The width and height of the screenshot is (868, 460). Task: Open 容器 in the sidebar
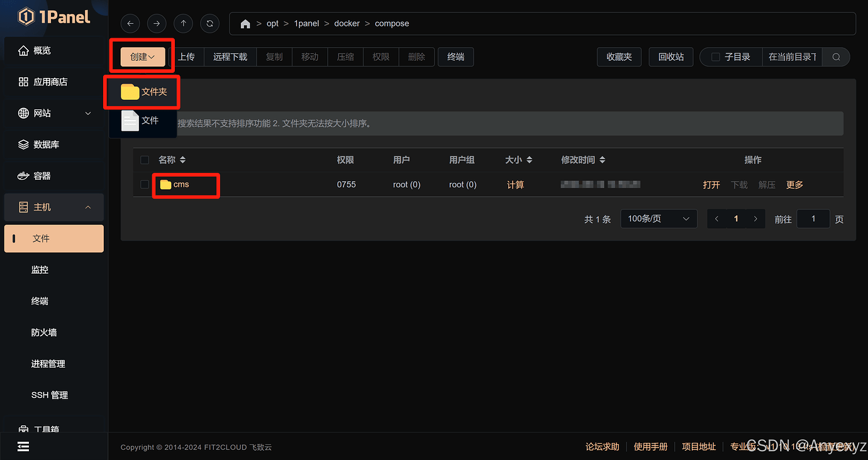coord(54,176)
